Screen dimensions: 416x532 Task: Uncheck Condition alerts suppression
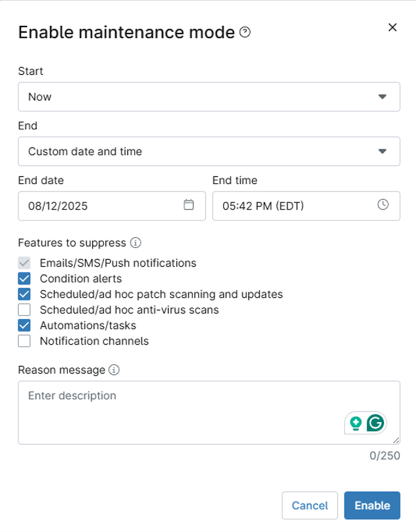24,278
